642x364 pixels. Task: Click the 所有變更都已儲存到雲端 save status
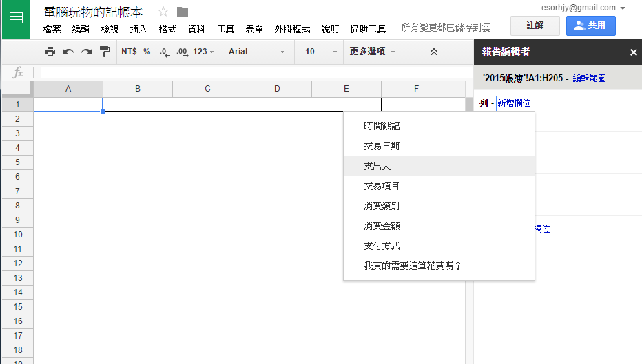coord(451,28)
